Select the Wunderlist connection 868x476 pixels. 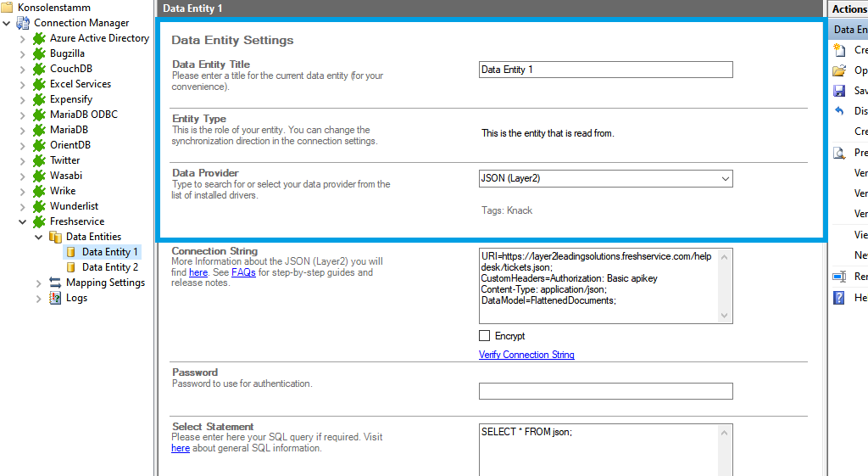[x=75, y=206]
